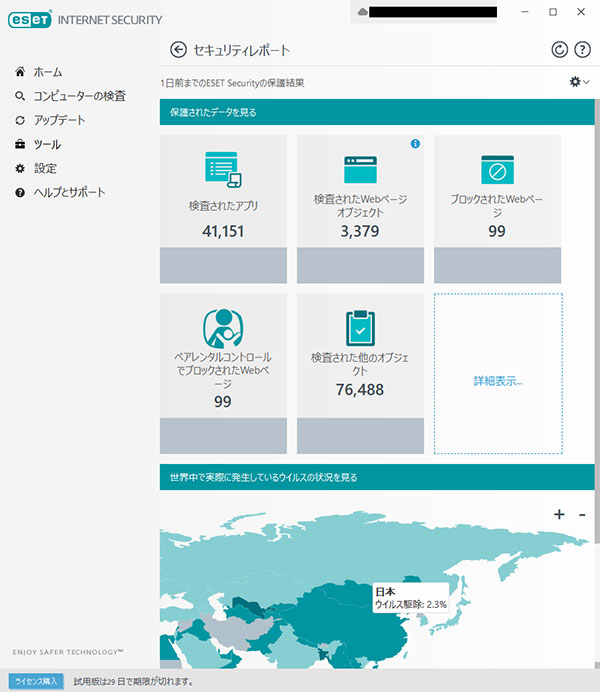This screenshot has width=600, height=692.
Task: Maximize the ESET window
Action: pos(553,12)
